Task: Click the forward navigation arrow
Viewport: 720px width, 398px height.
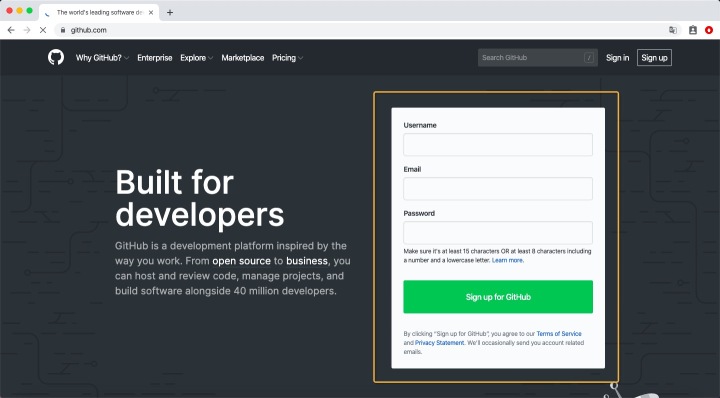Action: [x=27, y=30]
